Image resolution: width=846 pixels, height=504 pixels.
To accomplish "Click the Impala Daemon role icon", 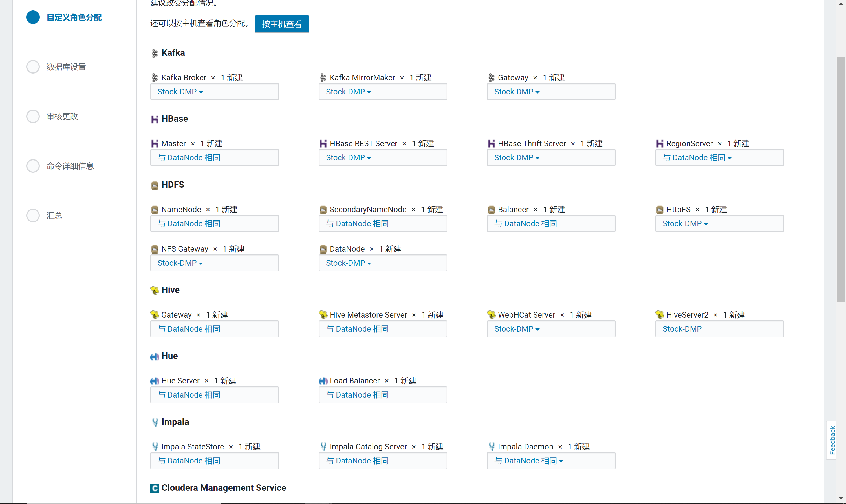I will coord(492,447).
